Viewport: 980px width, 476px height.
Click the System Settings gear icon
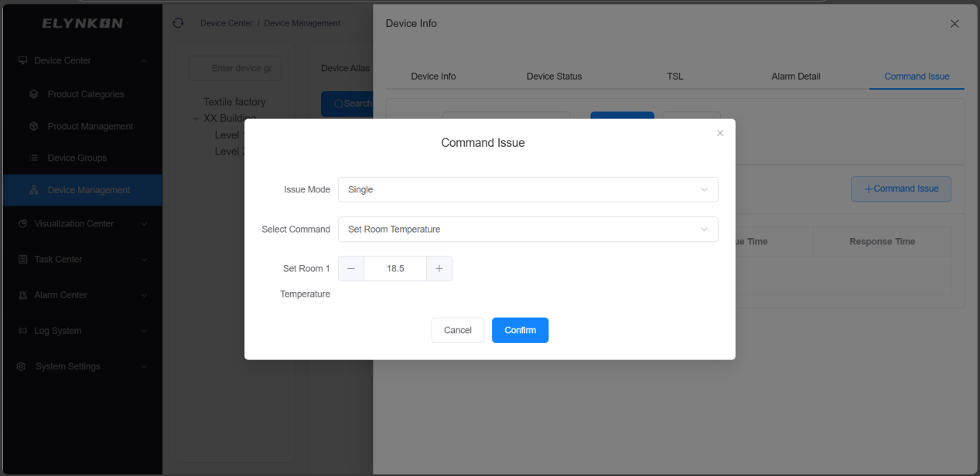(x=22, y=366)
